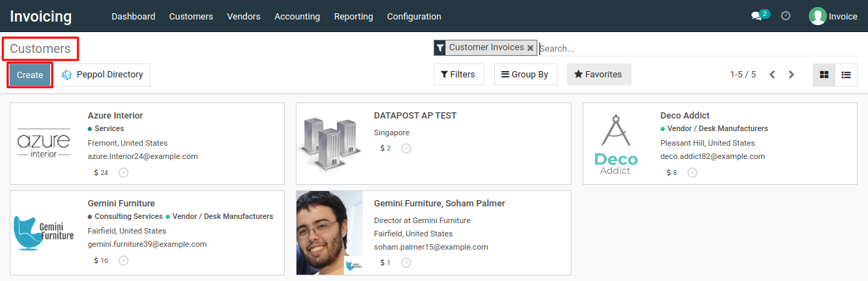Viewport: 868px width, 281px height.
Task: Open the Reporting menu
Action: coord(354,16)
